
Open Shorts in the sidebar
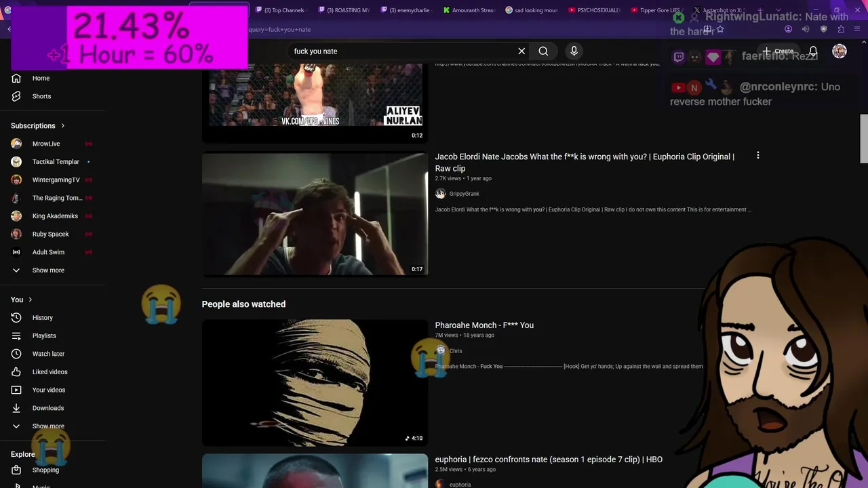(41, 96)
